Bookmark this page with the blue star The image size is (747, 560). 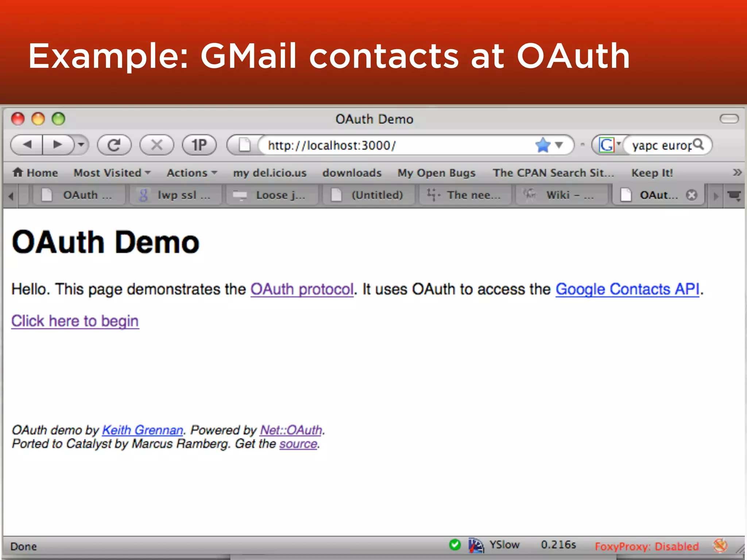coord(543,145)
